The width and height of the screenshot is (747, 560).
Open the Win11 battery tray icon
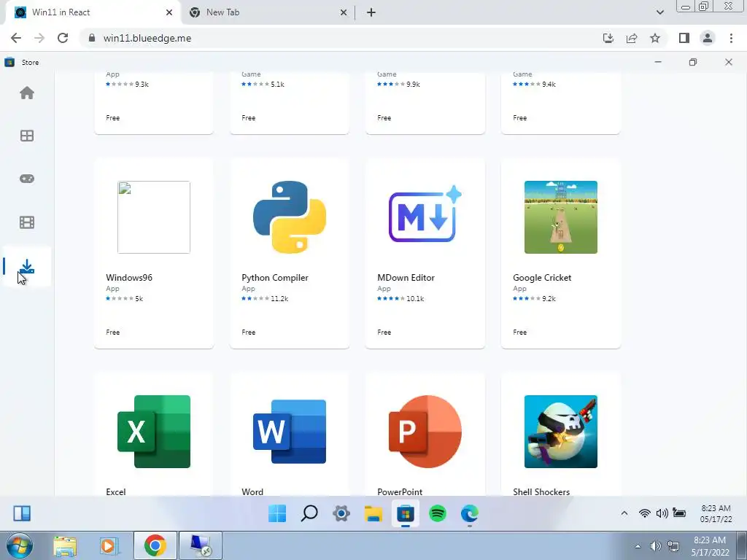coord(679,513)
